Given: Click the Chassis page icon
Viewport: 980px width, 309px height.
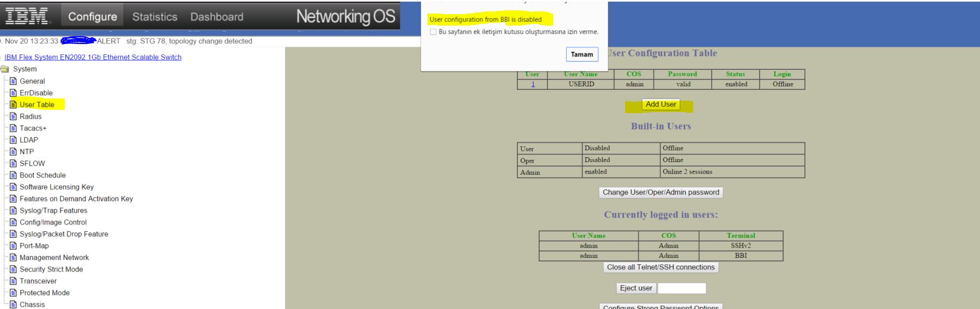Looking at the screenshot, I should 14,305.
